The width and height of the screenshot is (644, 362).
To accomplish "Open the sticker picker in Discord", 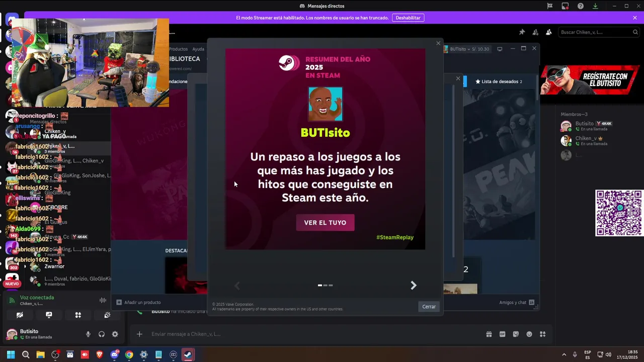I will [x=516, y=334].
